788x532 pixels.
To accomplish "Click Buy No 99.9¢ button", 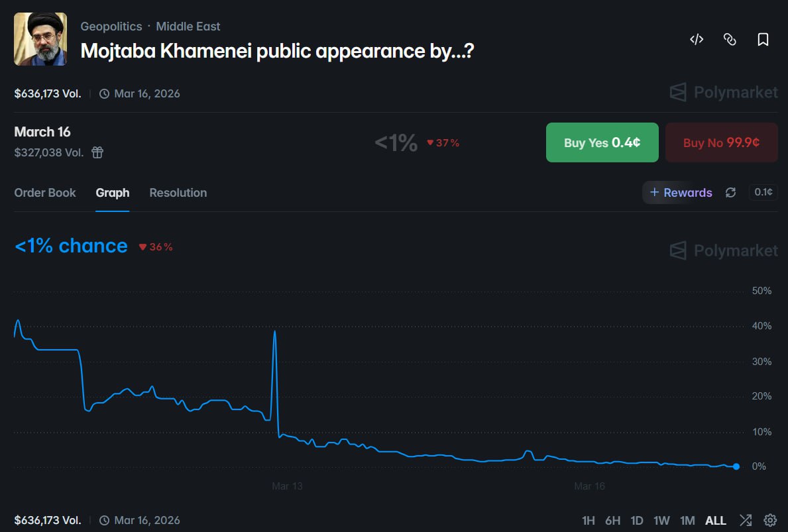I will click(721, 142).
